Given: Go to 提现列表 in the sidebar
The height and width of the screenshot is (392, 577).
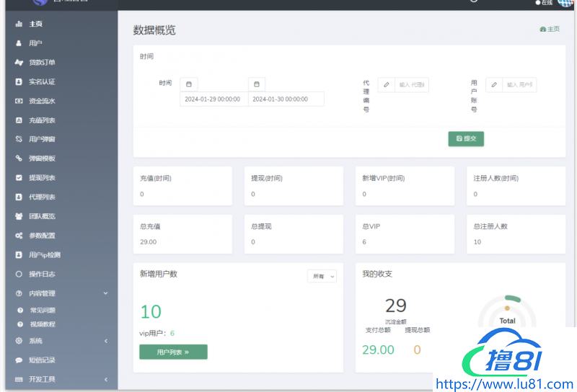Looking at the screenshot, I should [x=42, y=178].
